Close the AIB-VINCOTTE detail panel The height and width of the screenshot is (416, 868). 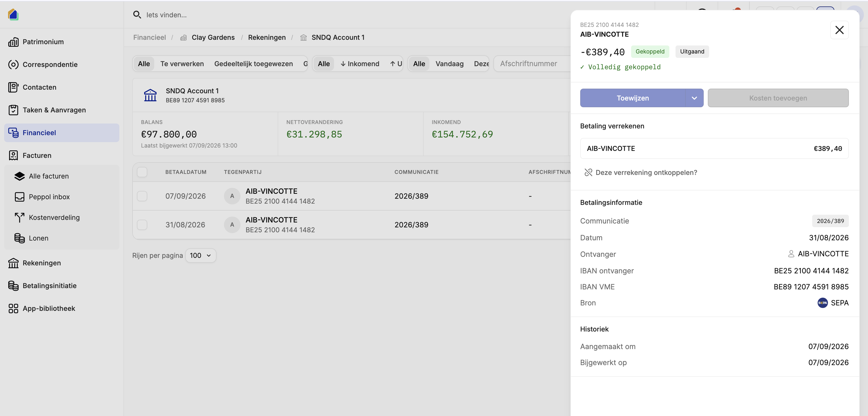839,30
